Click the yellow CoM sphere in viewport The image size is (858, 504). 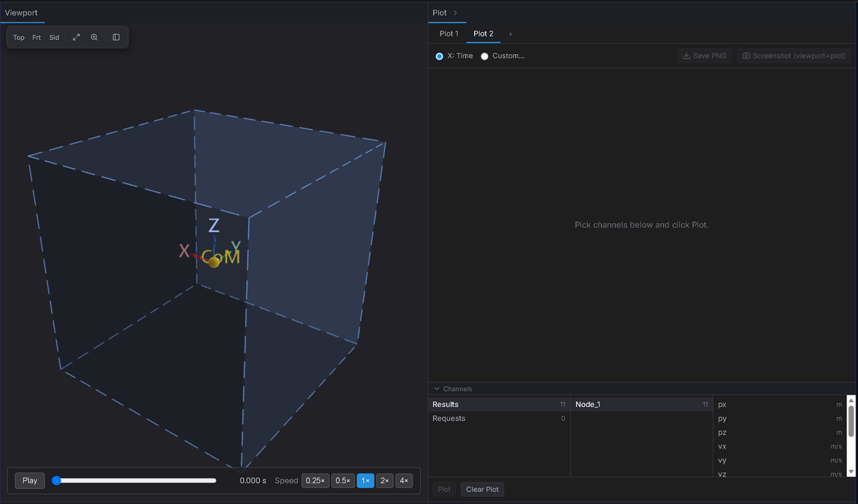click(x=214, y=262)
